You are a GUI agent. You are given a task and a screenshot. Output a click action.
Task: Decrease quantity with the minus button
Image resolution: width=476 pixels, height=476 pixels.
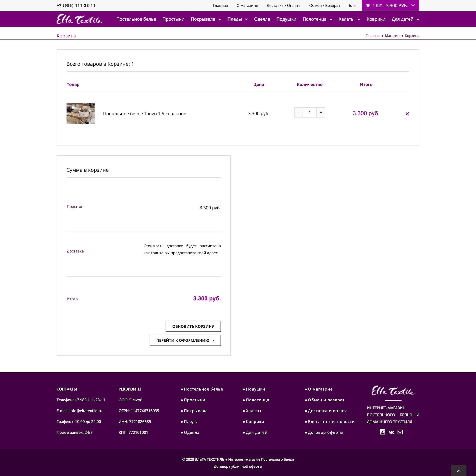pyautogui.click(x=298, y=113)
